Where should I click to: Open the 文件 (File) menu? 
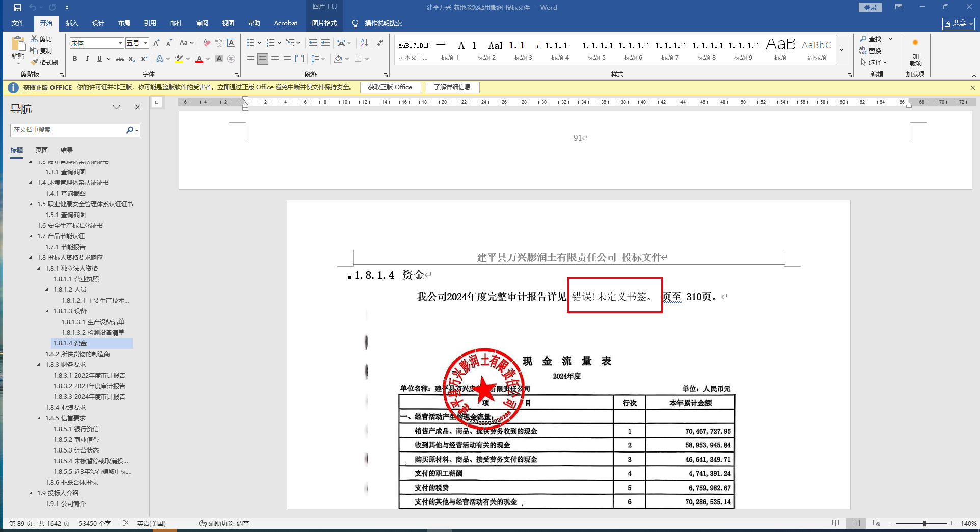(x=18, y=23)
